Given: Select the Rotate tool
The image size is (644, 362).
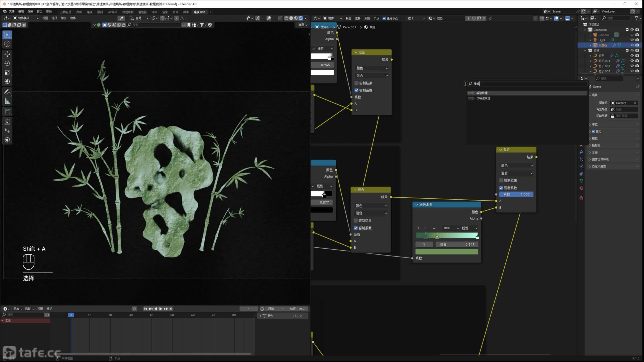Looking at the screenshot, I should (x=7, y=63).
